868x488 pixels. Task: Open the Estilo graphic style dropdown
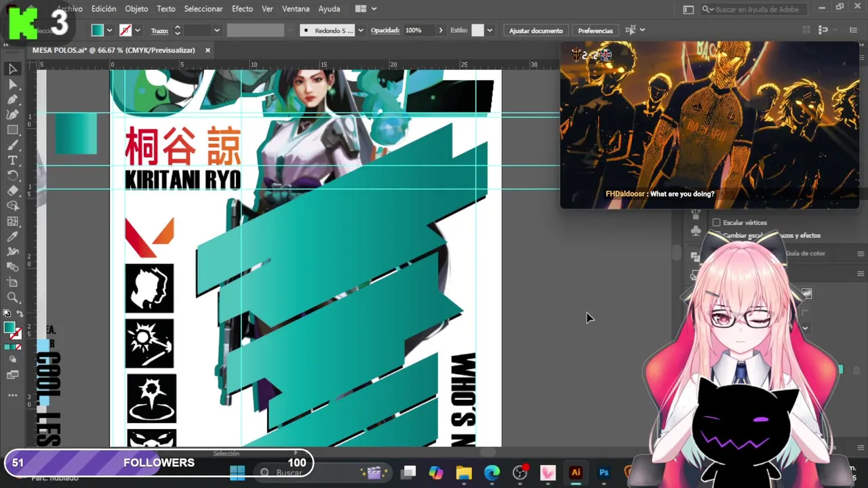pos(490,30)
